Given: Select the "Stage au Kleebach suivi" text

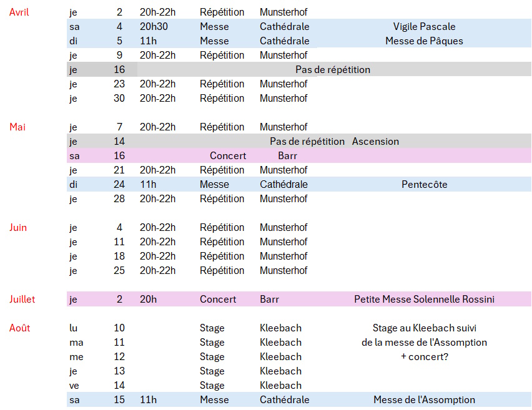Looking at the screenshot, I should tap(424, 328).
